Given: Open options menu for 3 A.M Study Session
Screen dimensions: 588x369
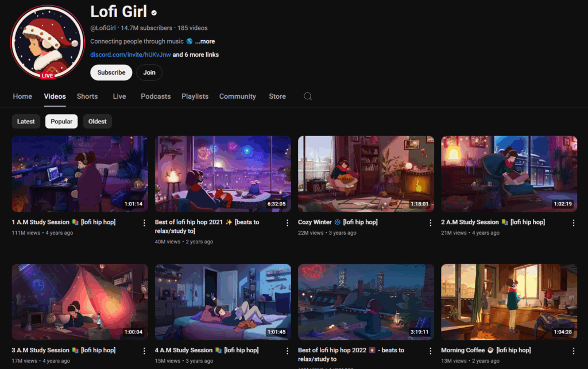Looking at the screenshot, I should [145, 351].
